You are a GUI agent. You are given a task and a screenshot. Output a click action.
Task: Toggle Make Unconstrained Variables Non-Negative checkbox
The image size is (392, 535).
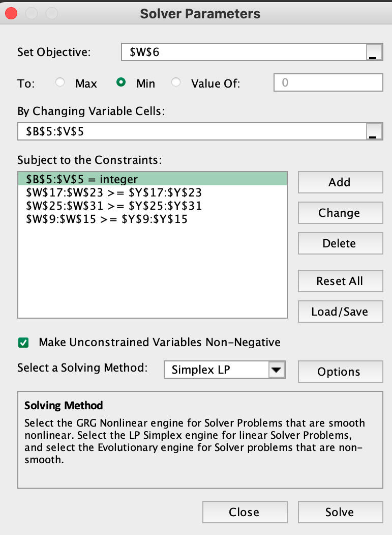23,343
